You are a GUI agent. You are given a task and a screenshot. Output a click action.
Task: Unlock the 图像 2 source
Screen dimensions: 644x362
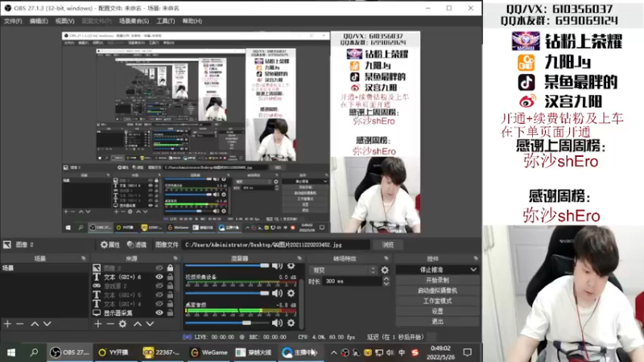[170, 268]
